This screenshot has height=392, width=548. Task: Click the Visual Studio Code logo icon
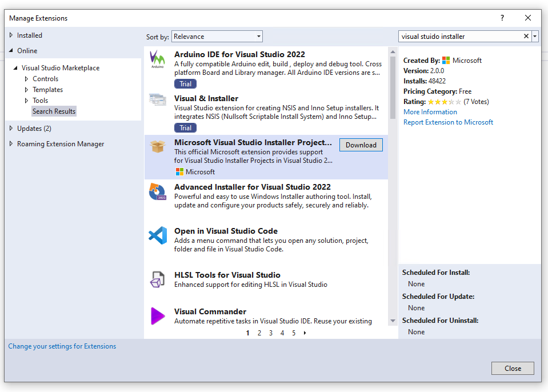tap(158, 235)
